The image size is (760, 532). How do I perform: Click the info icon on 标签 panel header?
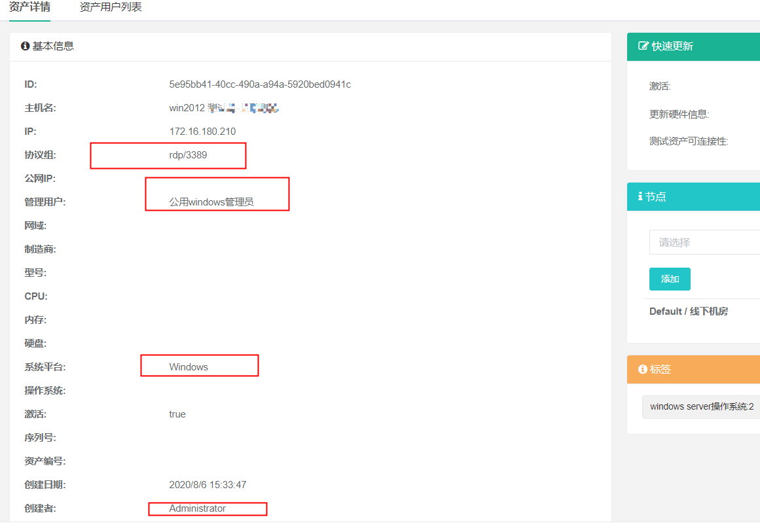[640, 369]
